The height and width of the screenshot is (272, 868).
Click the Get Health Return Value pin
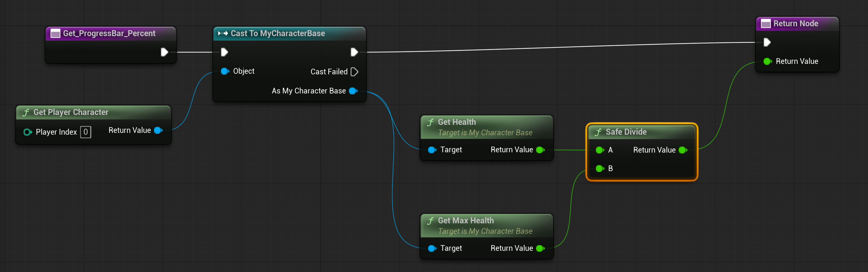tap(541, 150)
